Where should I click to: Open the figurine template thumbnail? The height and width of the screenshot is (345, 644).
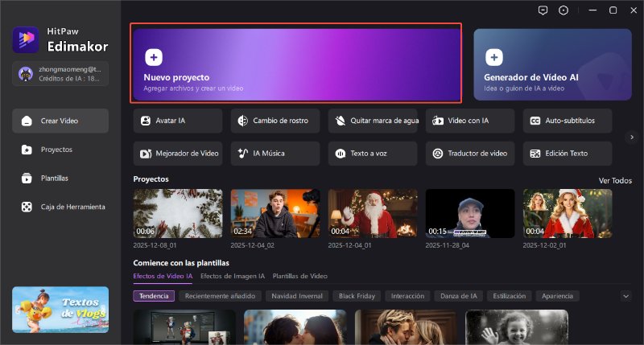click(184, 327)
